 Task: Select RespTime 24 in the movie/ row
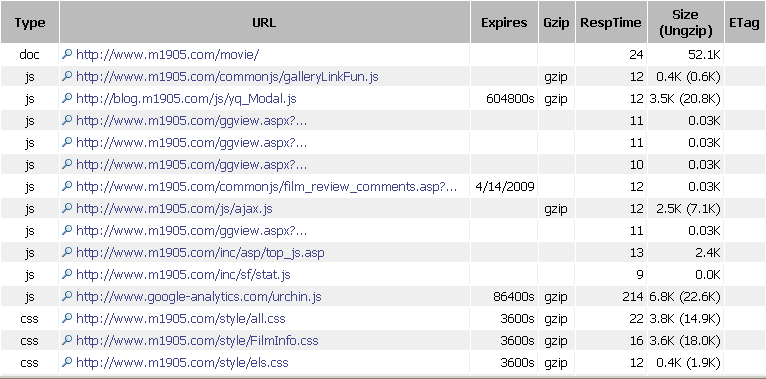[637, 55]
